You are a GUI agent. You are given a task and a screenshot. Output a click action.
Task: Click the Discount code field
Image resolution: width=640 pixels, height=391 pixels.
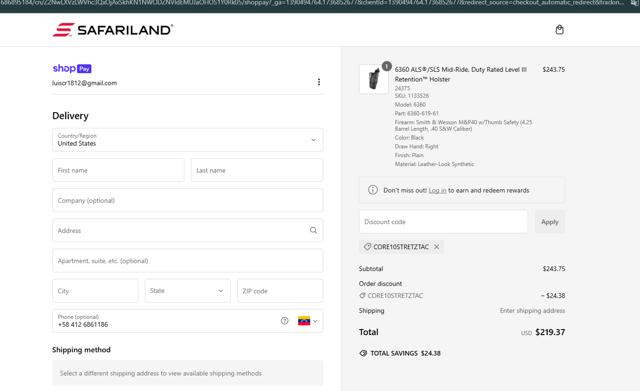coord(443,222)
